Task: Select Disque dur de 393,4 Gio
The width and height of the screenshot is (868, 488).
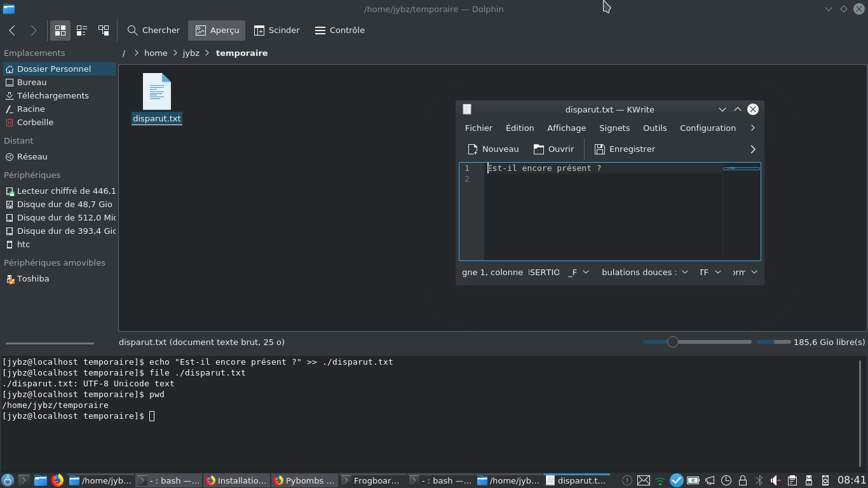Action: 59,231
